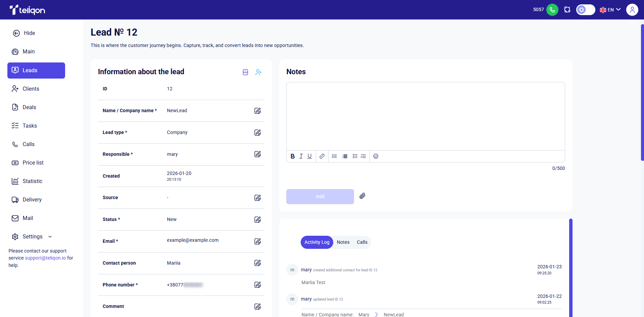Toggle italic formatting in notes
Screen dimensions: 644x317
(x=301, y=156)
